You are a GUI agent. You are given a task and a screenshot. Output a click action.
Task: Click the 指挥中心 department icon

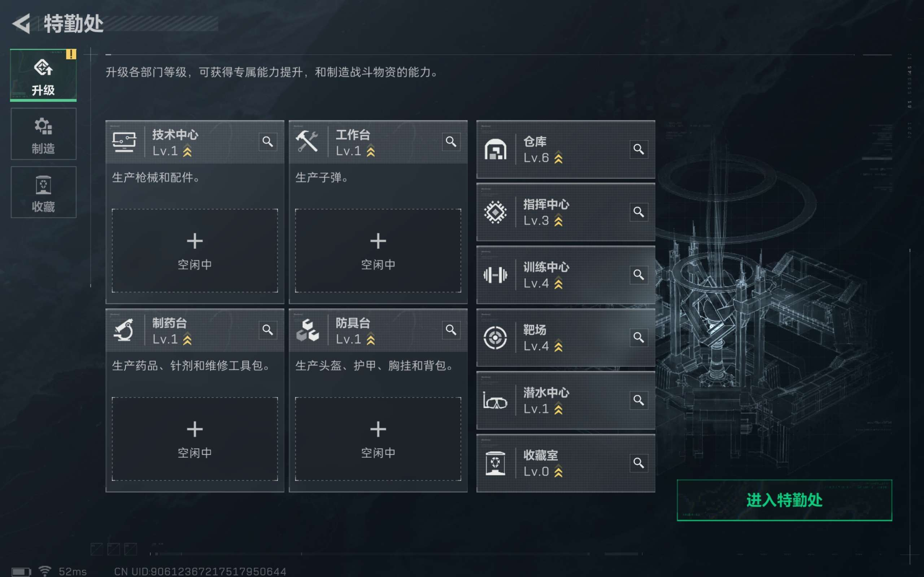pos(495,212)
